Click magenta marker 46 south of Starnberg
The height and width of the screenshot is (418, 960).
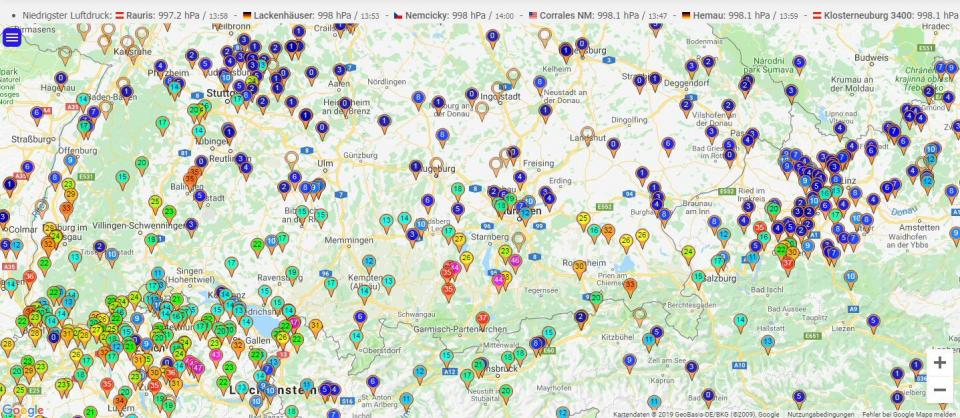[x=515, y=261]
